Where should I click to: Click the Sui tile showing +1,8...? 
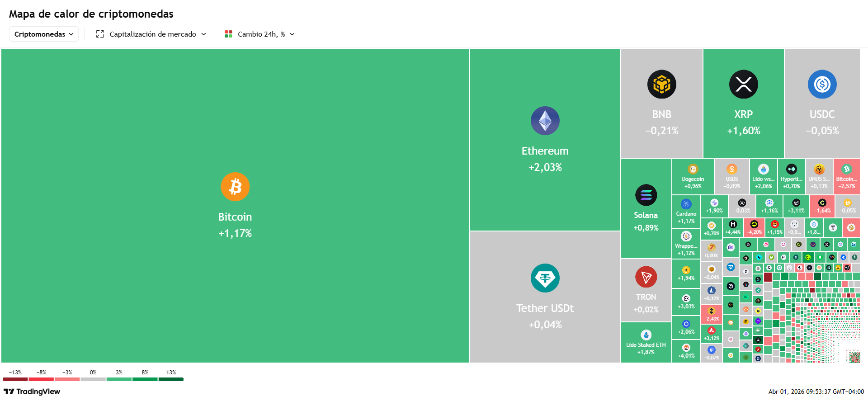(x=814, y=227)
